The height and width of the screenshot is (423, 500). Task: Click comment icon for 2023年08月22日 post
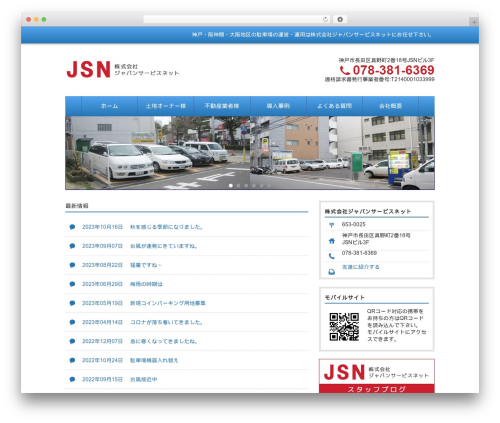click(72, 265)
